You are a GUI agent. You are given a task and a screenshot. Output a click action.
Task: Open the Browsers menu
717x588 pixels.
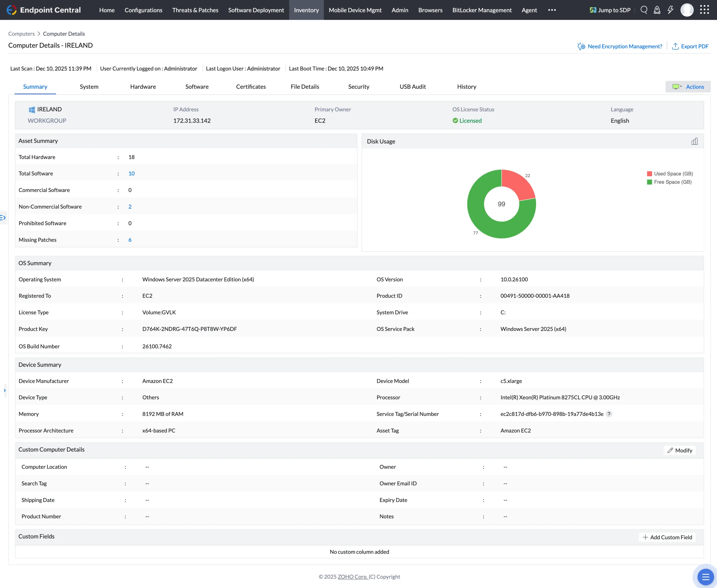pos(430,10)
